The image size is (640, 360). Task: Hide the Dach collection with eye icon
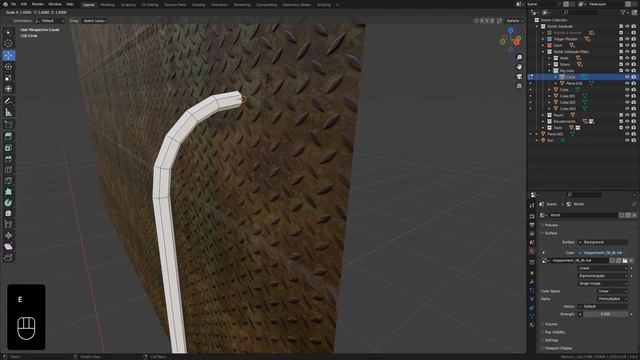(627, 45)
